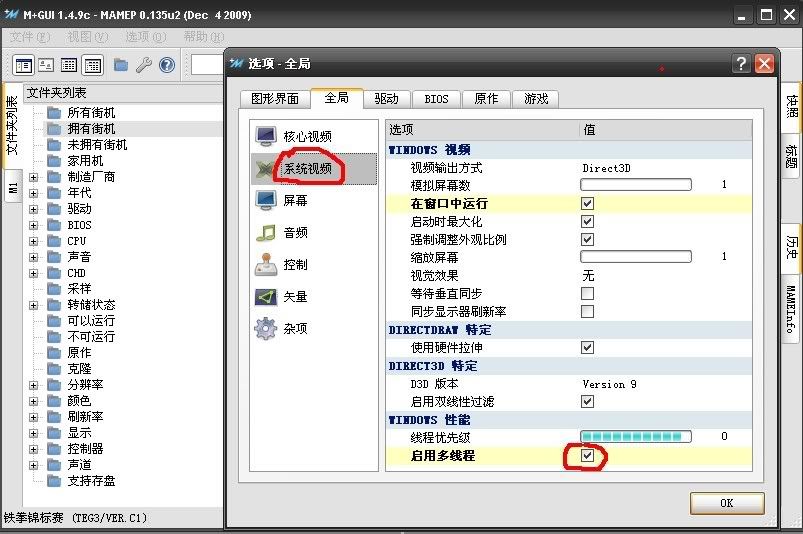Open the 杂项 gear category
803x534 pixels.
pyautogui.click(x=266, y=328)
